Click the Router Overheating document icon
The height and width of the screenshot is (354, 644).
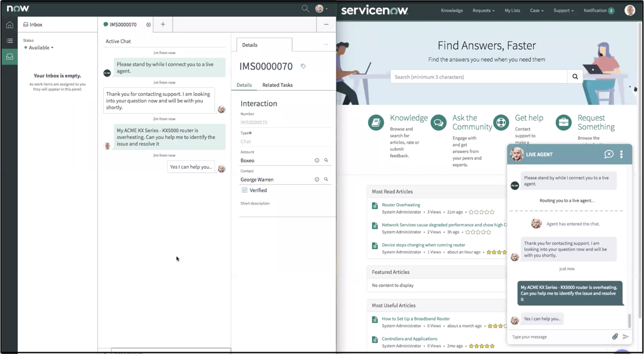tap(375, 206)
